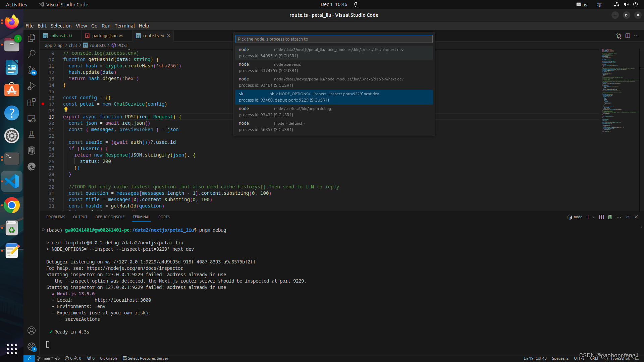Open the Extensions view icon
The height and width of the screenshot is (362, 644).
point(32,102)
